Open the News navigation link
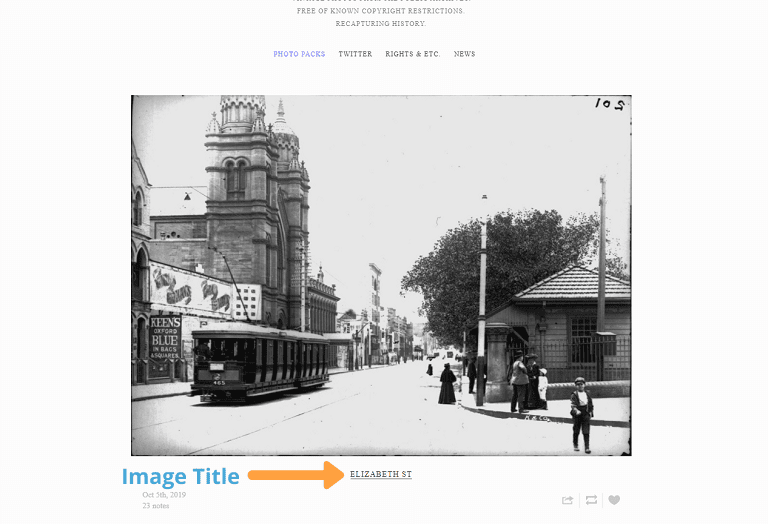The height and width of the screenshot is (524, 768). click(464, 54)
